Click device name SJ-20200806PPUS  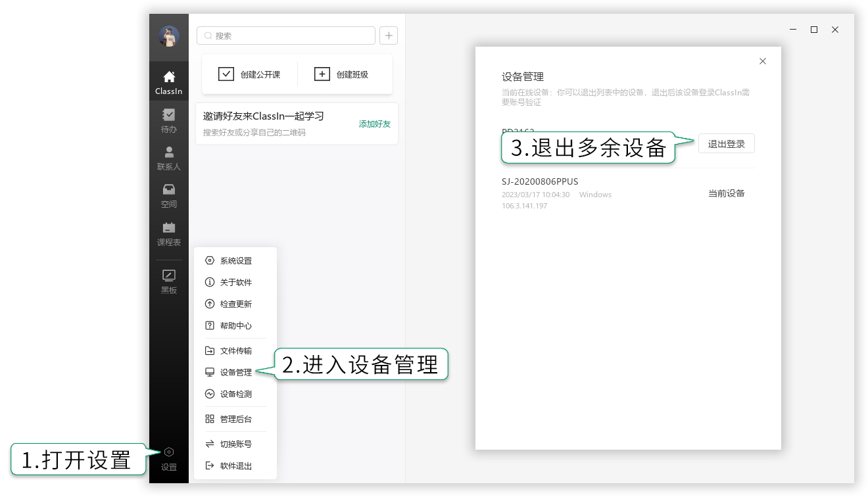click(540, 181)
